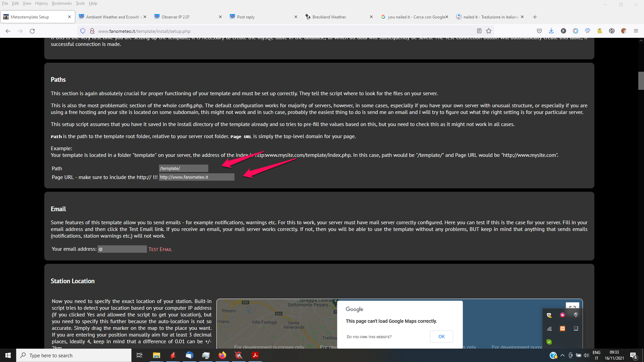The height and width of the screenshot is (362, 644).
Task: Click the Windows taskbar search box
Action: point(74,355)
